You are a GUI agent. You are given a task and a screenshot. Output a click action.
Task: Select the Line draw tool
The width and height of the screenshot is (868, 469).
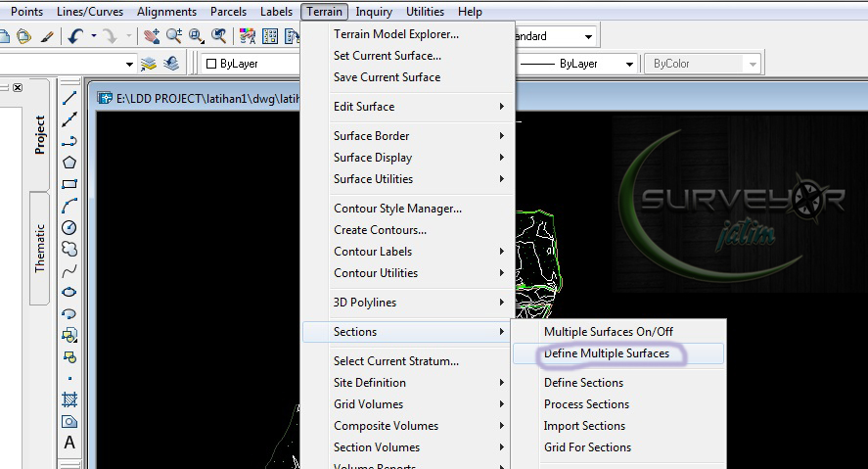pyautogui.click(x=69, y=99)
